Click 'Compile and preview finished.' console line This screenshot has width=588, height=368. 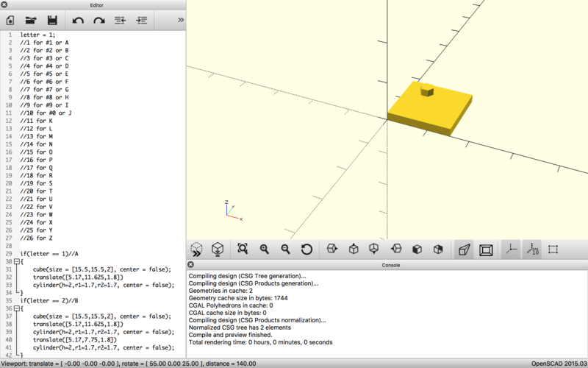(230, 335)
